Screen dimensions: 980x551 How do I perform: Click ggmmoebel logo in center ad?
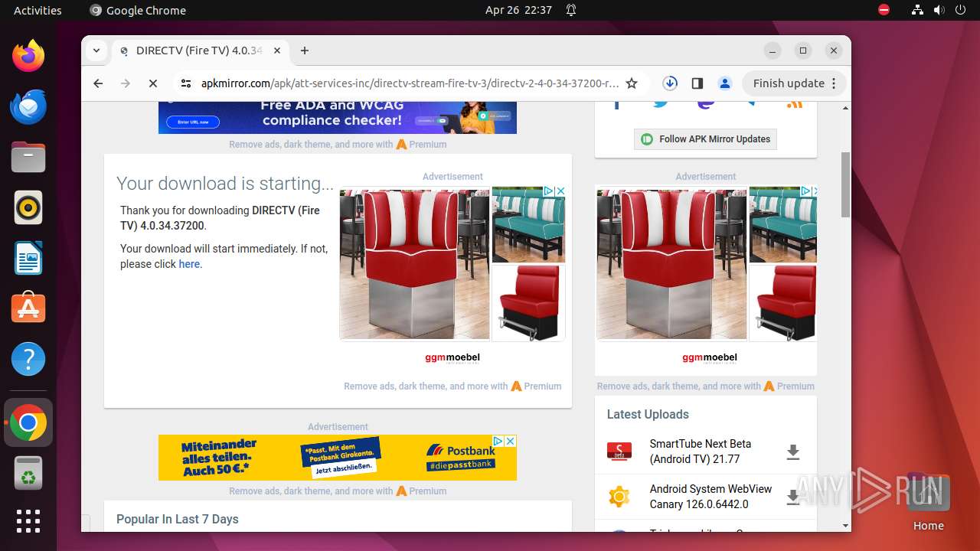coord(452,357)
